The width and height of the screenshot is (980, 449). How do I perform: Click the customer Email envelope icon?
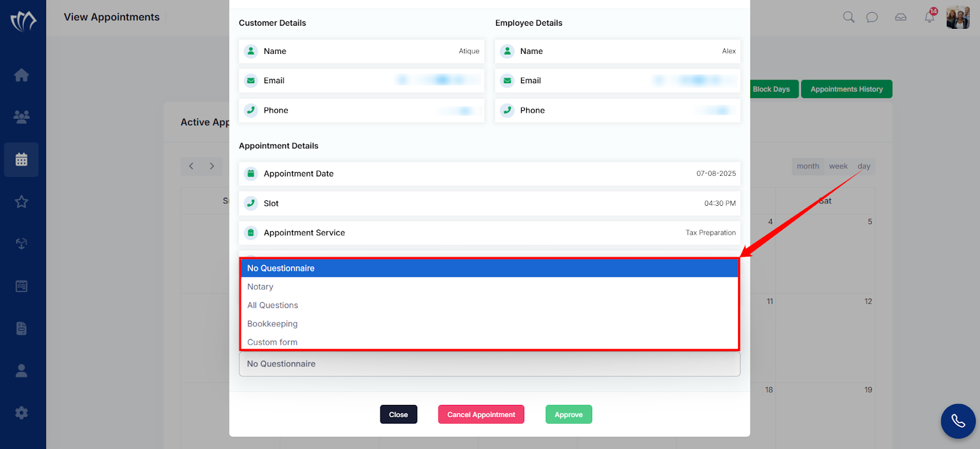pos(251,81)
